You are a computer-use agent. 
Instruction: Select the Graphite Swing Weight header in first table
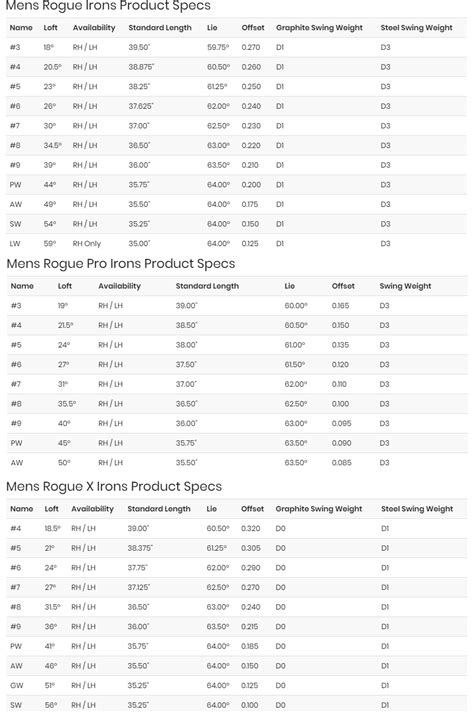319,28
